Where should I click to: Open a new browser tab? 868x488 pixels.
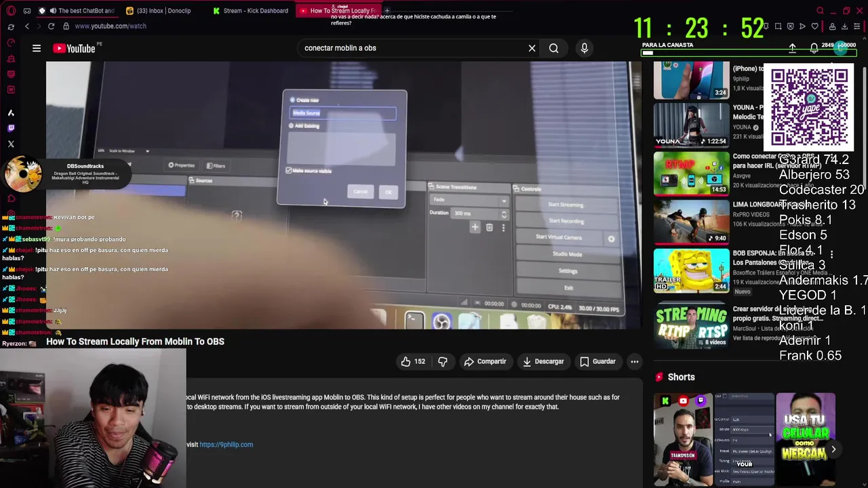pos(387,10)
